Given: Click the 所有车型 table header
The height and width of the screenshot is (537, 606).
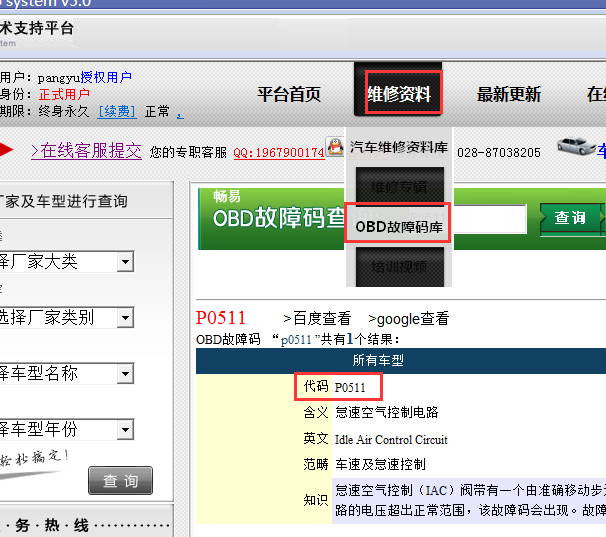Looking at the screenshot, I should pyautogui.click(x=378, y=360).
